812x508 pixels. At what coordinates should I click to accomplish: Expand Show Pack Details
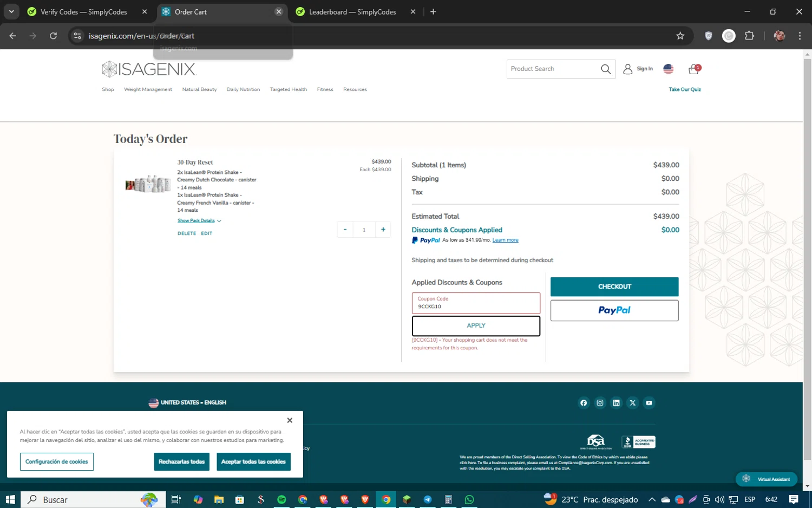[x=199, y=221]
